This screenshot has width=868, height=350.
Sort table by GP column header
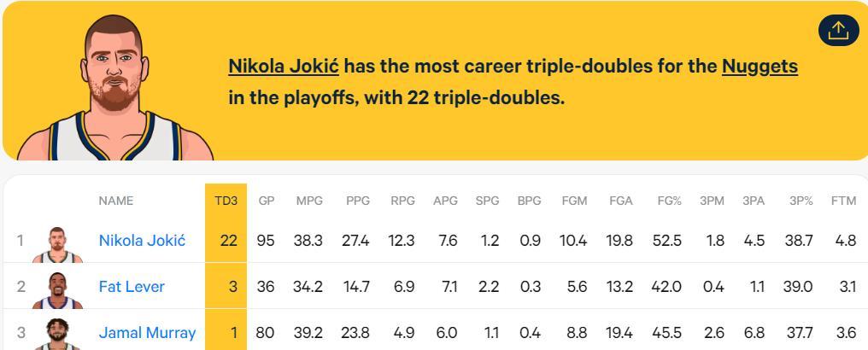(267, 201)
